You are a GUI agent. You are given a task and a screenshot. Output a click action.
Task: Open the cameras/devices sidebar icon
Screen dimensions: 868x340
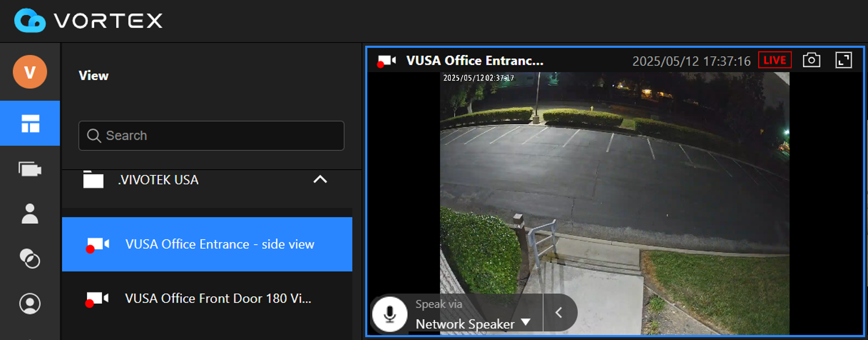[x=30, y=169]
